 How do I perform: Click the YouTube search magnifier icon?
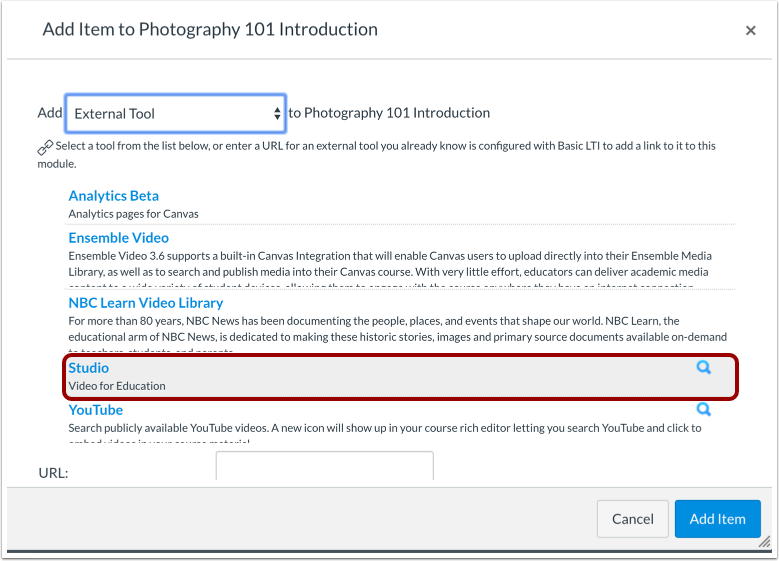coord(703,409)
